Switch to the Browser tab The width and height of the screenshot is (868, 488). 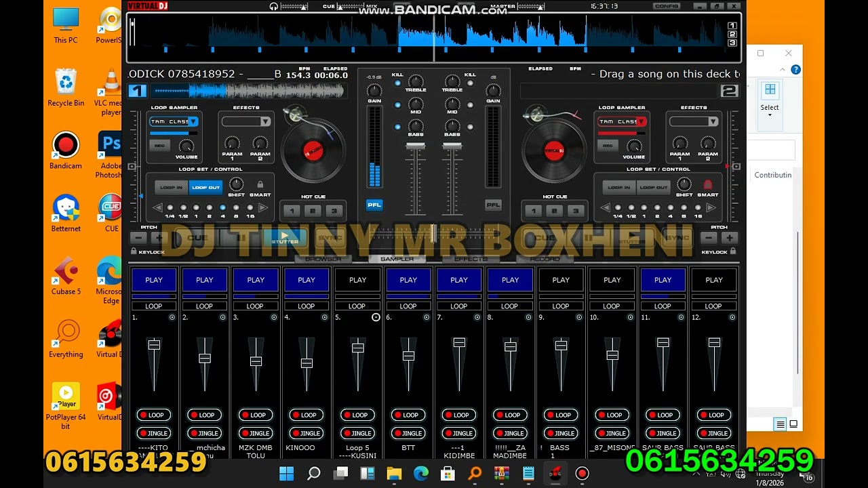pos(323,259)
